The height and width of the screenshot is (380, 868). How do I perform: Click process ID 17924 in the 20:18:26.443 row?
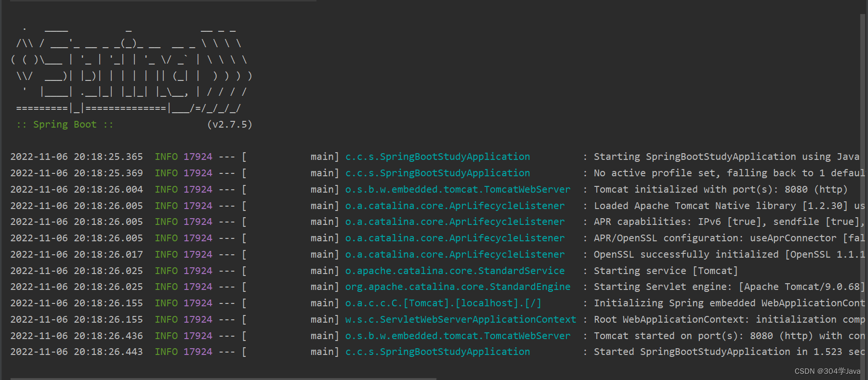click(198, 352)
